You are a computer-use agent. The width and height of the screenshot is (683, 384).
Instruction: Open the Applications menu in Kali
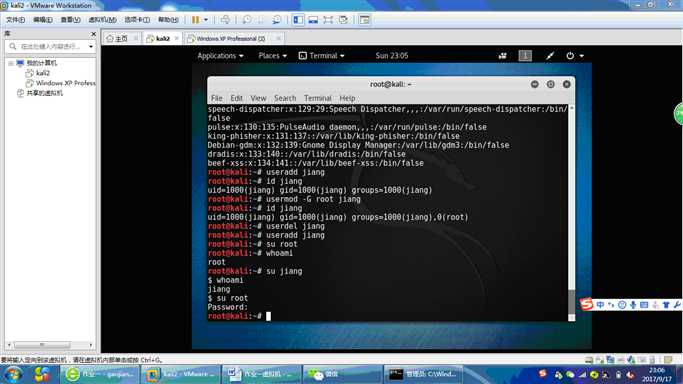pos(220,56)
